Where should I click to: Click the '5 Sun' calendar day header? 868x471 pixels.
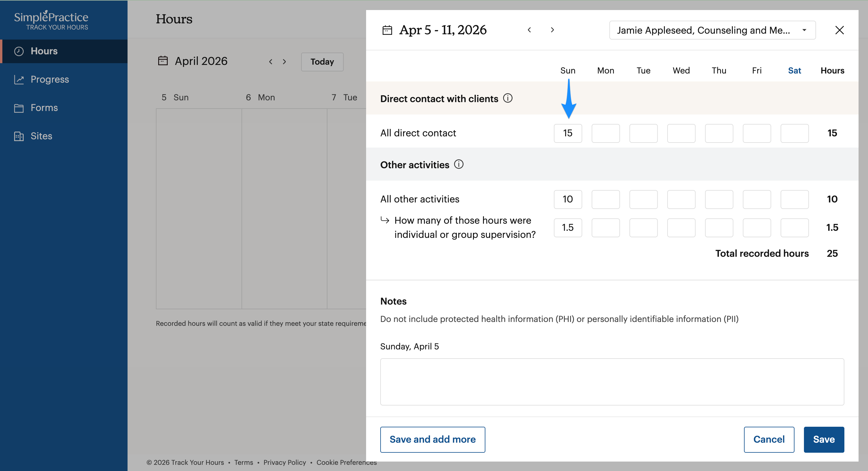coord(175,98)
